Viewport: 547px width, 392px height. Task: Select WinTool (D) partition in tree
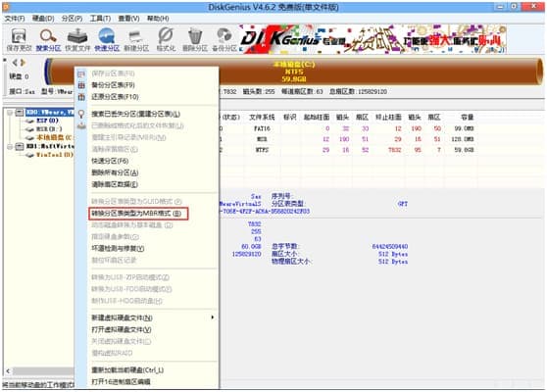tap(55, 155)
